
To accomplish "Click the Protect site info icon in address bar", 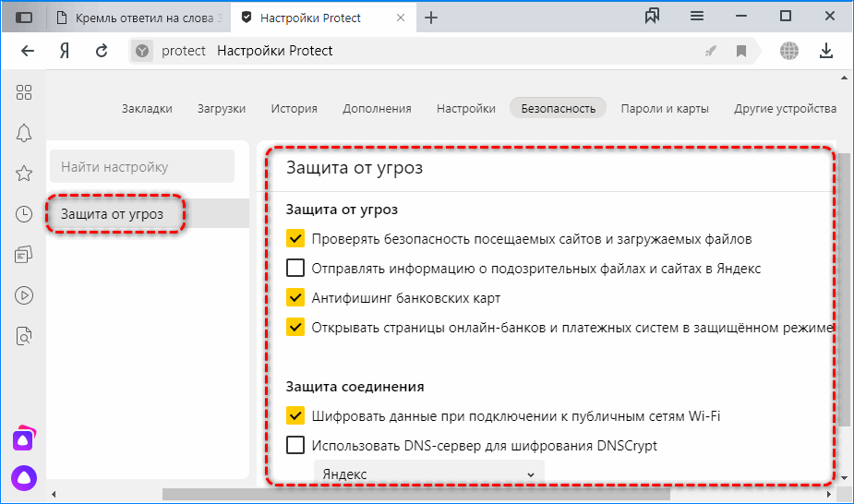I will pos(142,51).
